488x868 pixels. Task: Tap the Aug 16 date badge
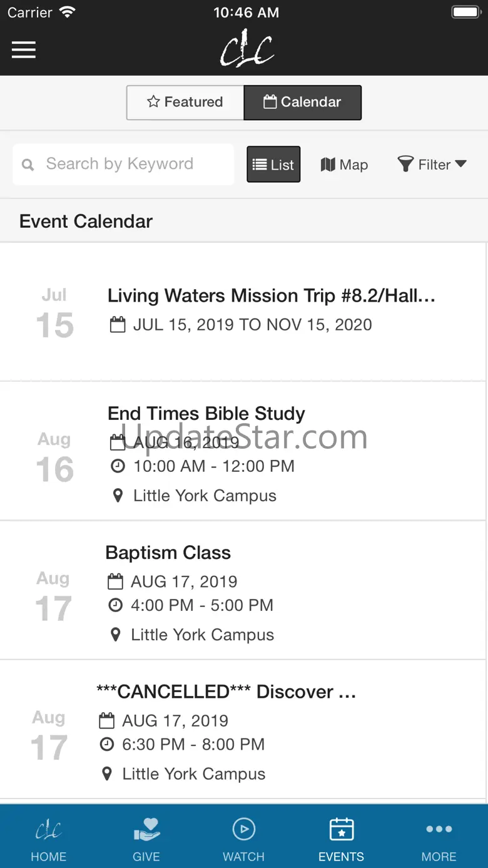(x=55, y=458)
